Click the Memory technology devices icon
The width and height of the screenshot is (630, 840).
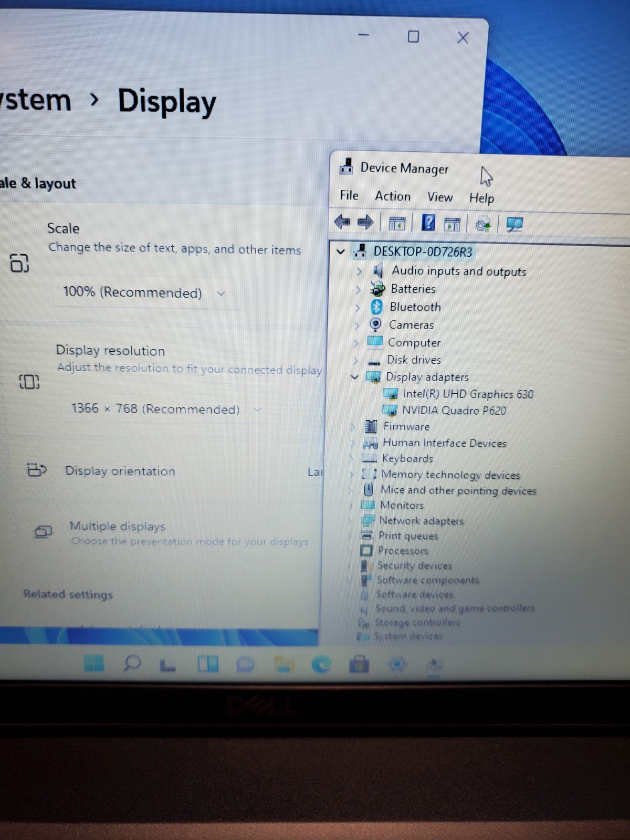(x=369, y=474)
